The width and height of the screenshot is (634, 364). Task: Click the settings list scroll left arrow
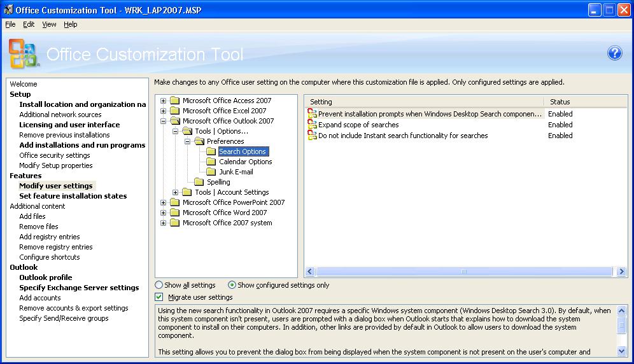click(x=310, y=271)
